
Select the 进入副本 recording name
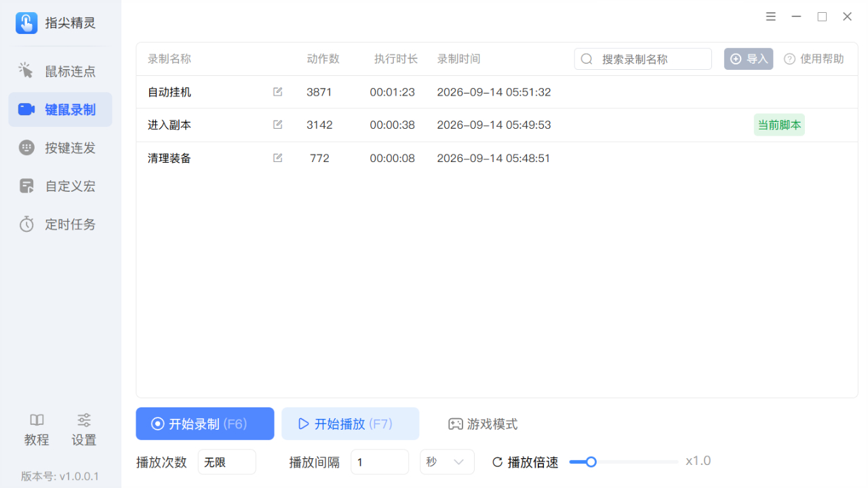click(170, 125)
